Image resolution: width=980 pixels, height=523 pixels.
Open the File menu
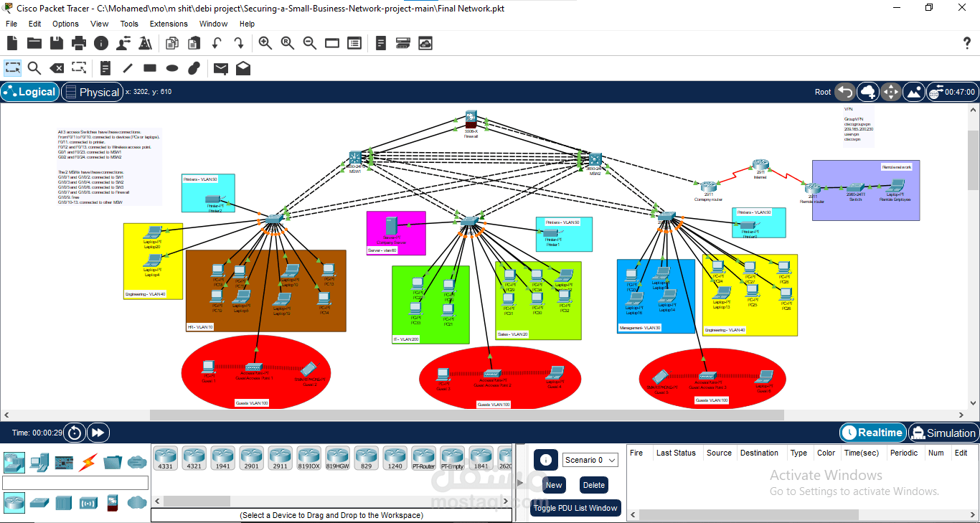11,24
